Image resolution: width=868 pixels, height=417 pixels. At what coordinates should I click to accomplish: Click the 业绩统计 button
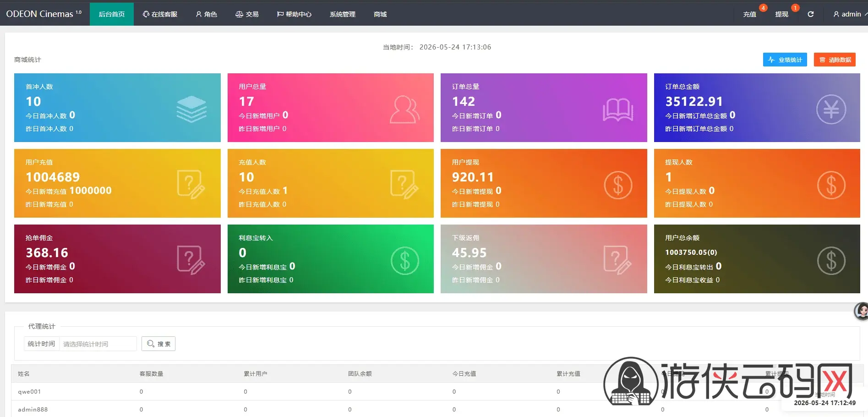point(785,60)
